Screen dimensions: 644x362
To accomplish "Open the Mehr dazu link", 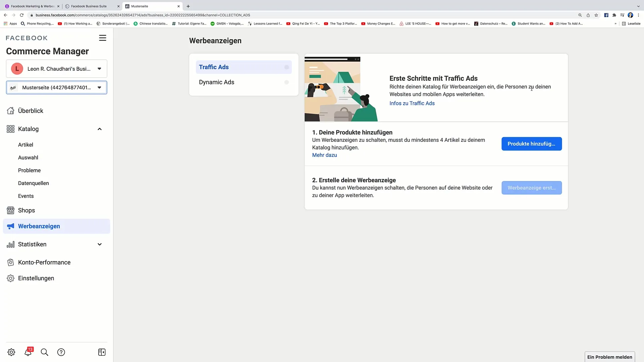I will 324,155.
